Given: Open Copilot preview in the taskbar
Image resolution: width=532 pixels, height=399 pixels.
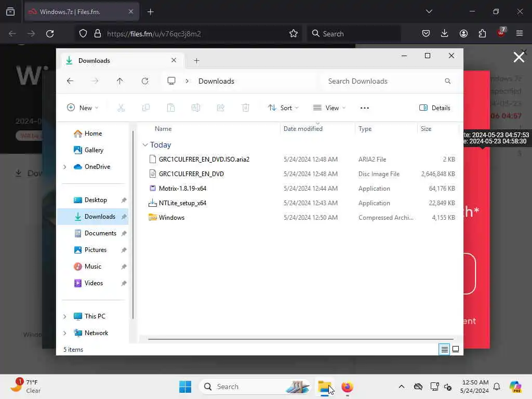Looking at the screenshot, I should pyautogui.click(x=515, y=387).
